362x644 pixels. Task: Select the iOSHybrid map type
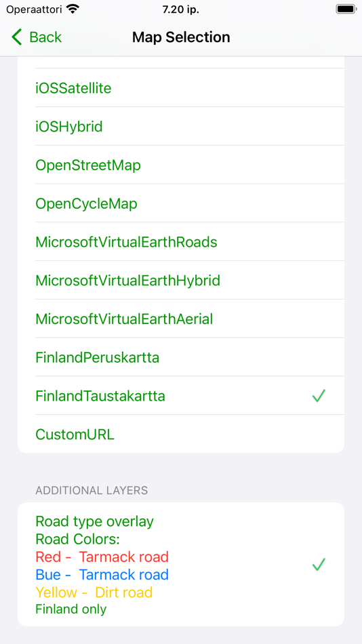coord(181,127)
